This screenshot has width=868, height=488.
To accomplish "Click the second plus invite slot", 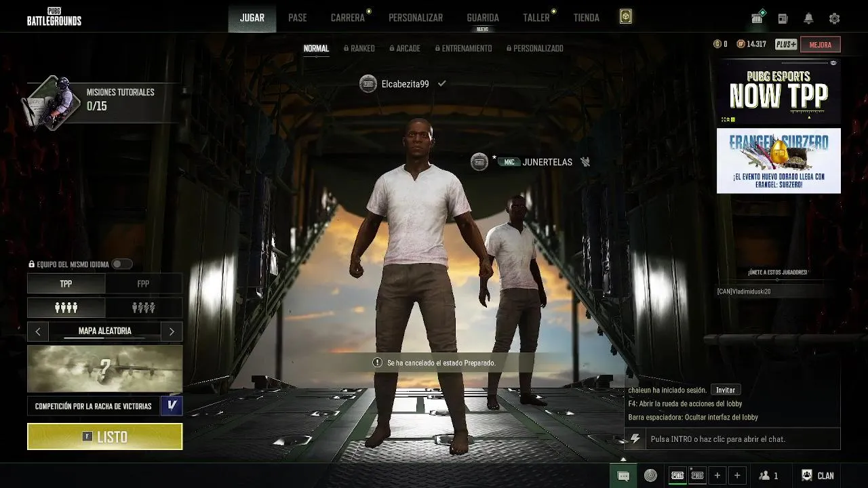I will 737,476.
